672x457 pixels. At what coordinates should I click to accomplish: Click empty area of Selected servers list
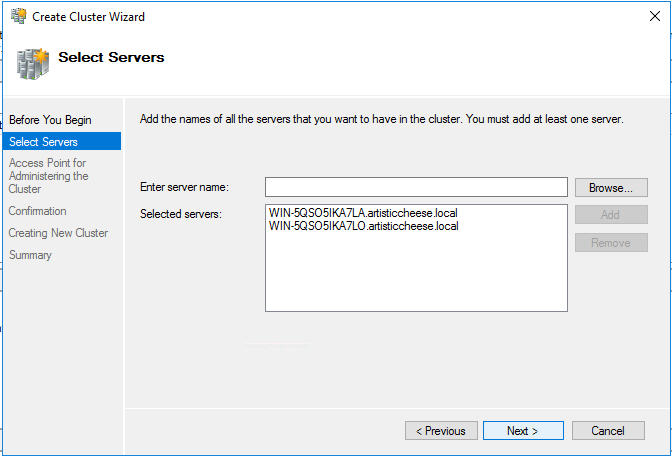tap(416, 275)
